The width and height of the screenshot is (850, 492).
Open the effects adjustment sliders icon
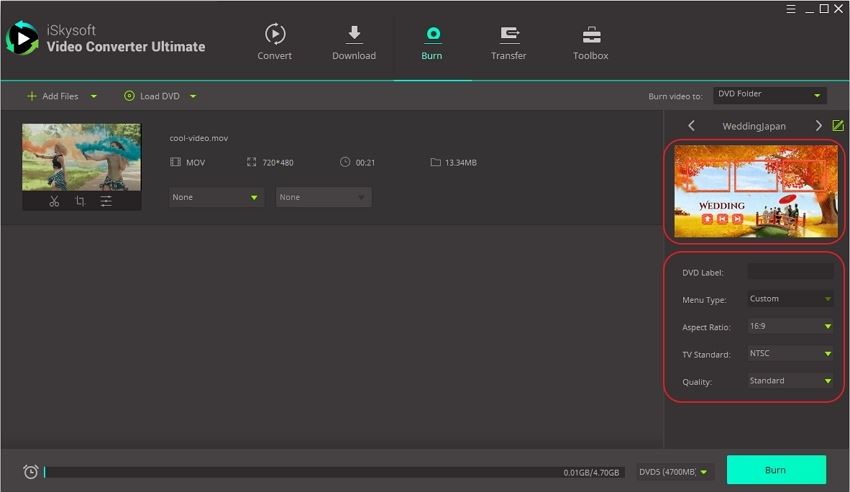tap(106, 201)
